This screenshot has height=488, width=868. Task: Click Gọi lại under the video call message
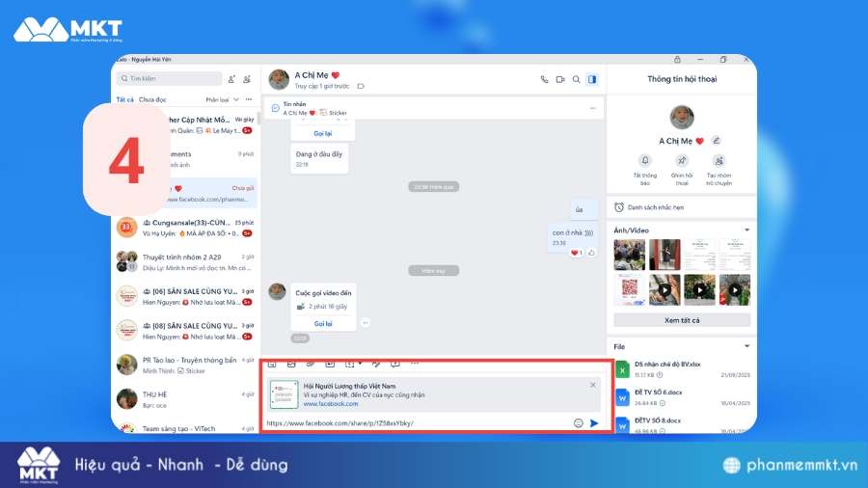tap(323, 324)
